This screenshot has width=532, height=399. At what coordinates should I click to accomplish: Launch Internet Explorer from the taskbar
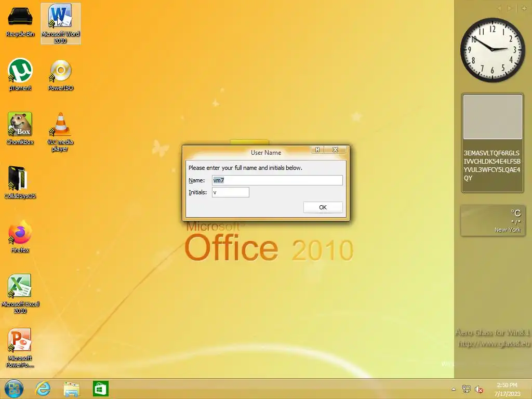point(43,389)
